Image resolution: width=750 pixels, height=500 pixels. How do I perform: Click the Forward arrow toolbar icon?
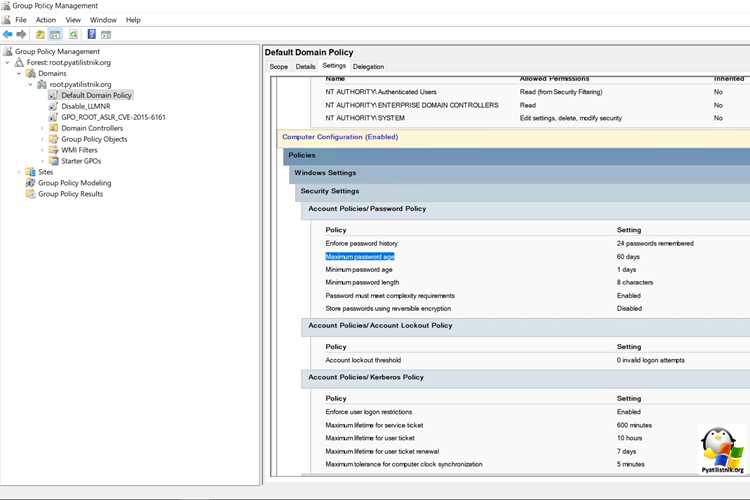[21, 34]
